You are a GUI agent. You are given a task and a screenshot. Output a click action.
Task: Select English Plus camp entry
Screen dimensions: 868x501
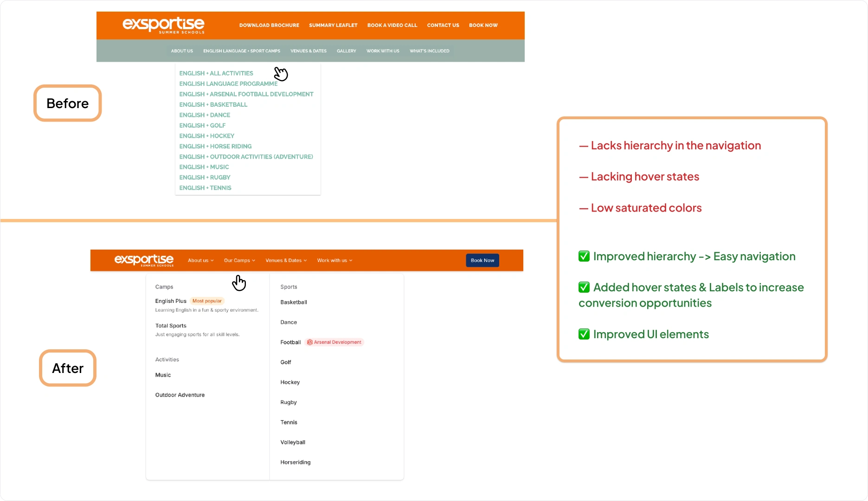[171, 301]
